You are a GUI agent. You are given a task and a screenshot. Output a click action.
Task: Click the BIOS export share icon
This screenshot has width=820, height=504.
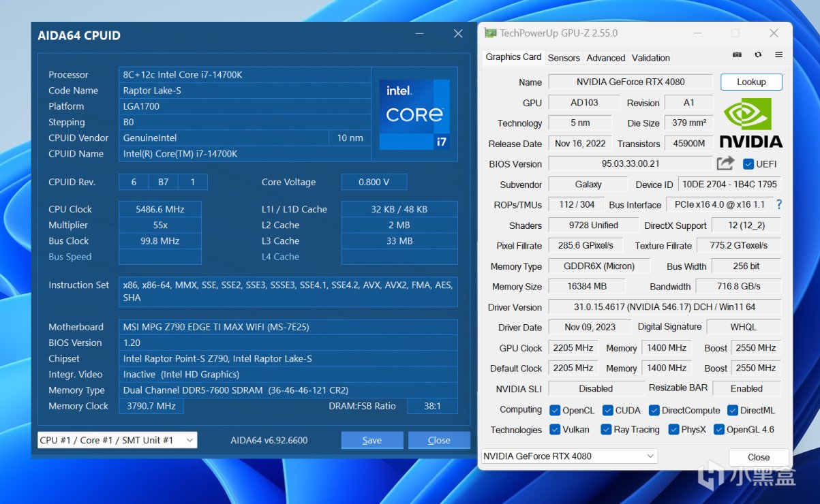point(725,163)
